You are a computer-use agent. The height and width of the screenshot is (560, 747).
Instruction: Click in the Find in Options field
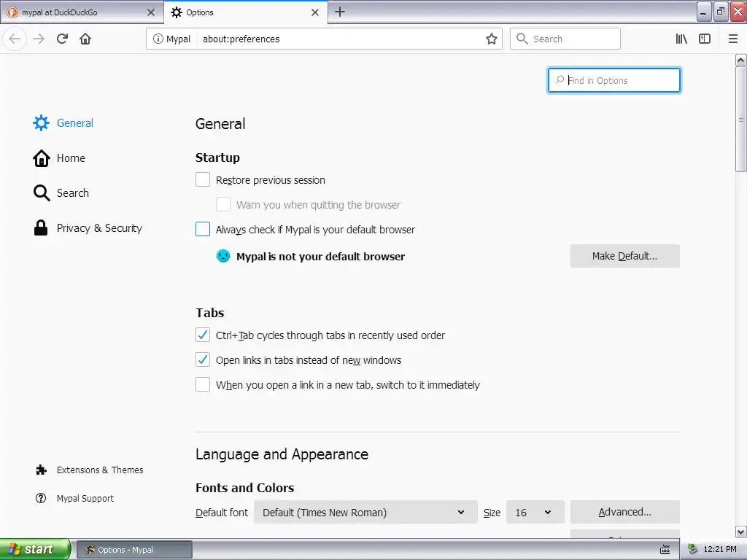614,80
